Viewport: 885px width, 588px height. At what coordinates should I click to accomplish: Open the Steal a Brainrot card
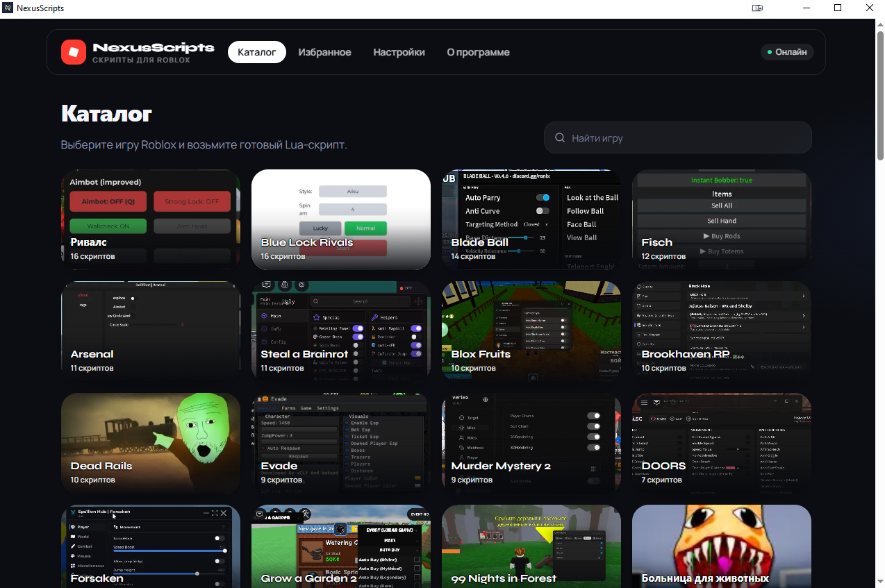click(x=341, y=331)
